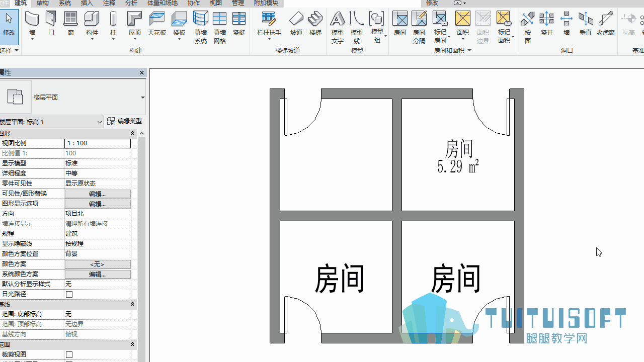644x362 pixels.
Task: Select the 面积 (Area) tool
Action: [x=463, y=25]
